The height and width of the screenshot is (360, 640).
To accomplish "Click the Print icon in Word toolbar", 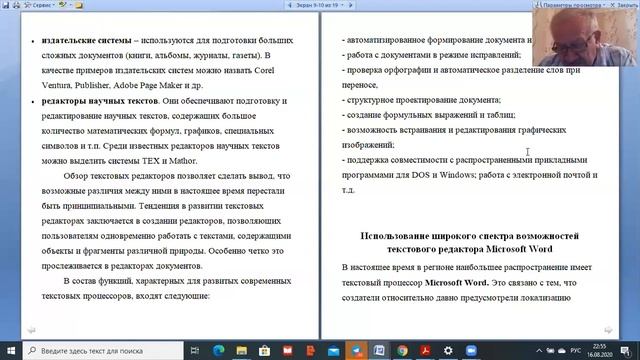I will [x=16, y=5].
